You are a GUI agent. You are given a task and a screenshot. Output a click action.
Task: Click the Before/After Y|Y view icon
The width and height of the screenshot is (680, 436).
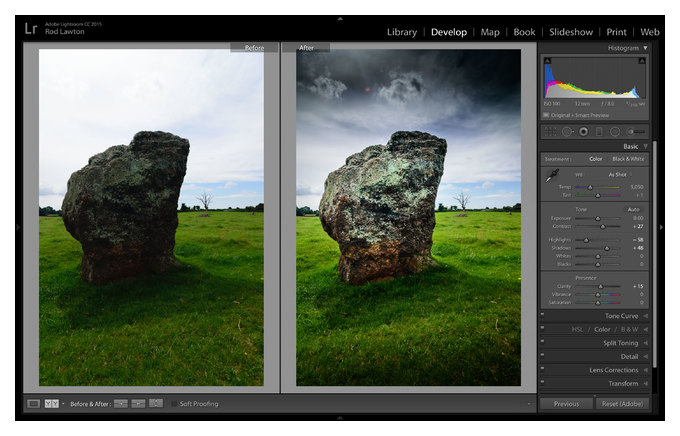(x=52, y=404)
